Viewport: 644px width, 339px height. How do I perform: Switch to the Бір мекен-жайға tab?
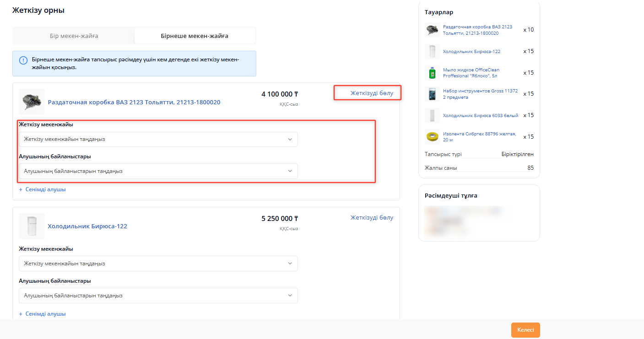point(74,36)
